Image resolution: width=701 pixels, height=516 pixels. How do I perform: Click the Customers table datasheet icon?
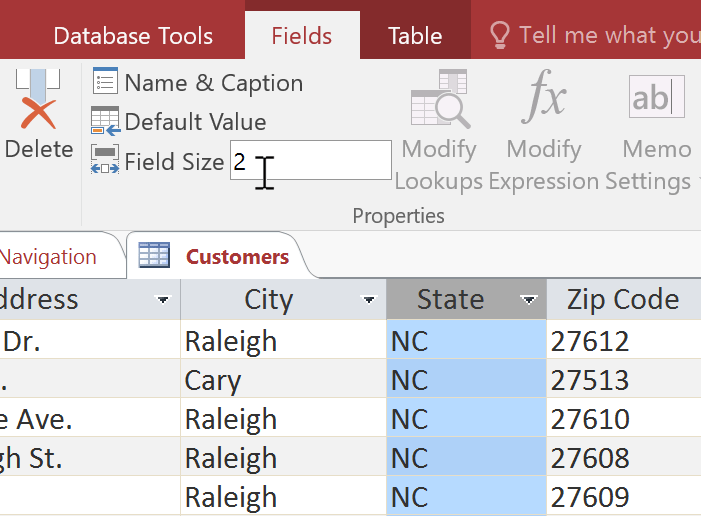coord(154,256)
